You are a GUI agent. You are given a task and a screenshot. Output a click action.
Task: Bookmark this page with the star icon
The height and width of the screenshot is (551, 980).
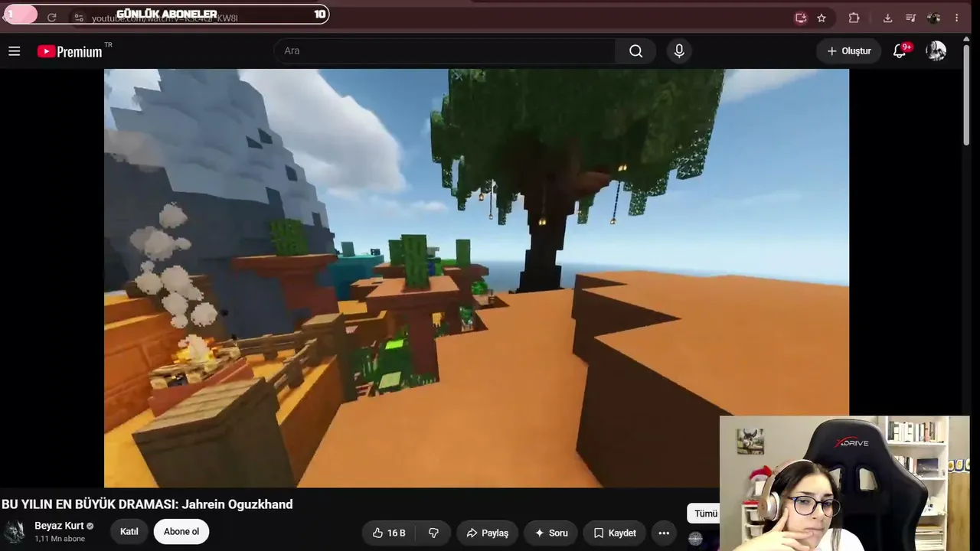[822, 18]
